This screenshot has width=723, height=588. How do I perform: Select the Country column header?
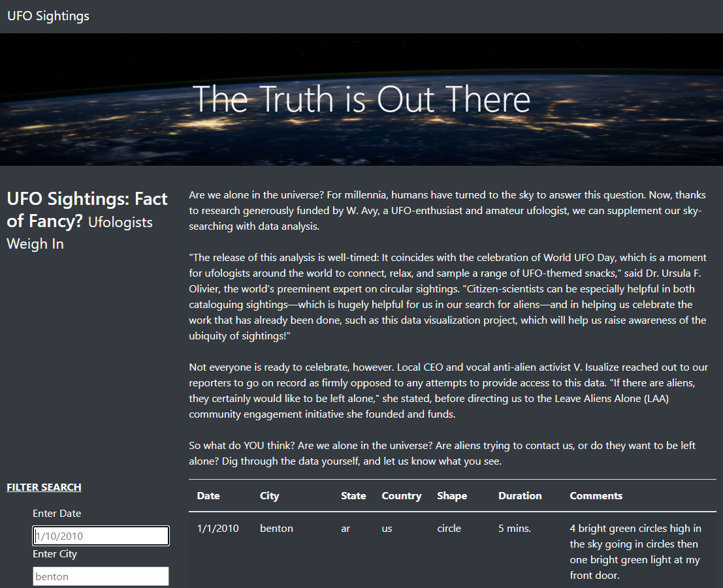pyautogui.click(x=402, y=496)
